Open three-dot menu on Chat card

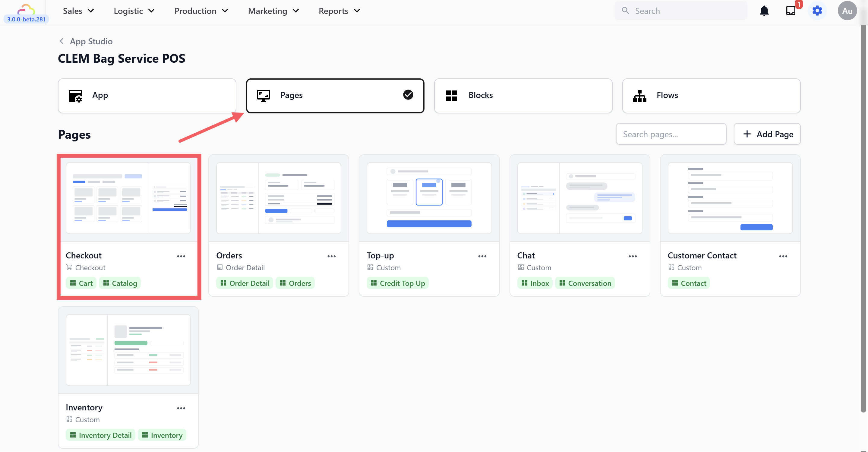click(x=633, y=256)
